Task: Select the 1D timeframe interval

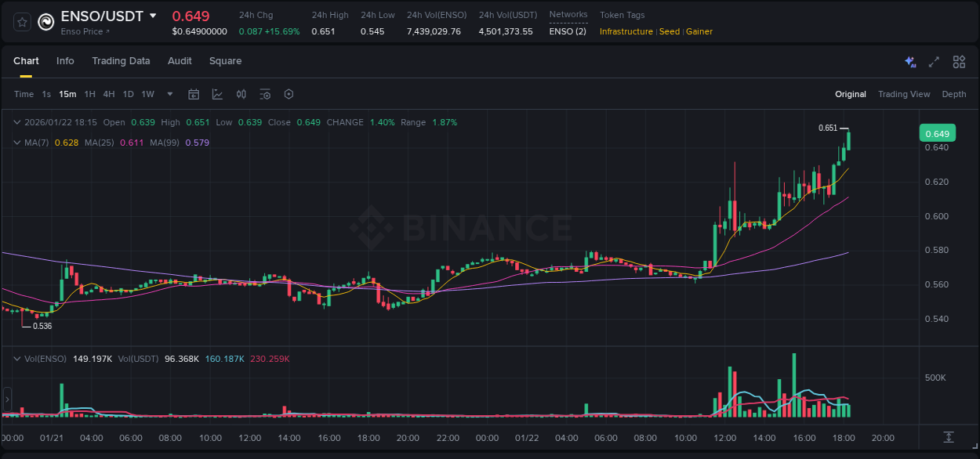Action: point(128,94)
